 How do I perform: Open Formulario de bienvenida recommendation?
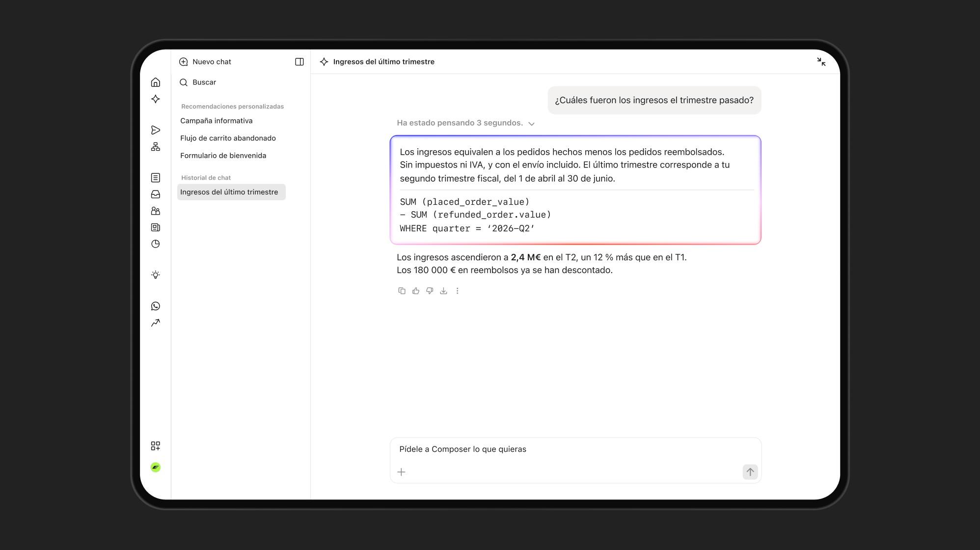223,156
